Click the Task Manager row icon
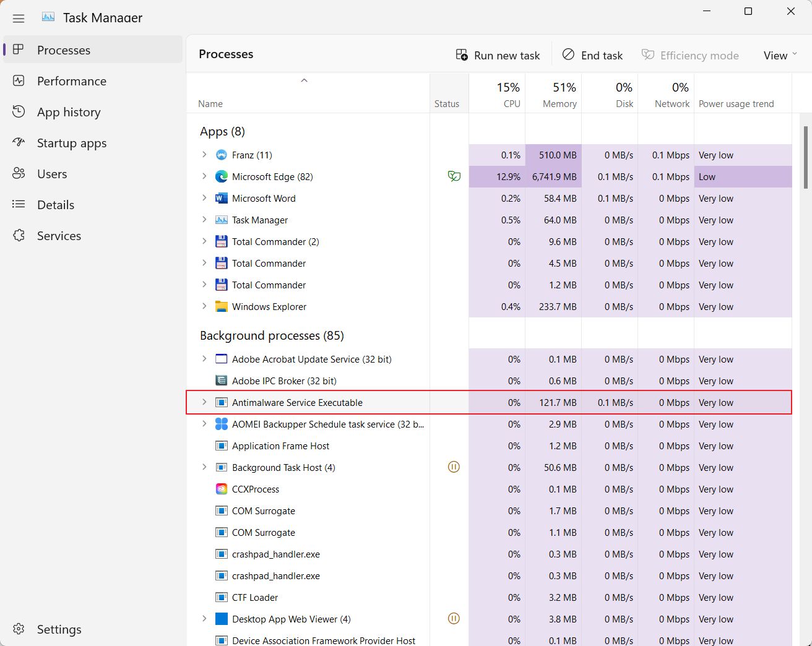 [x=221, y=220]
